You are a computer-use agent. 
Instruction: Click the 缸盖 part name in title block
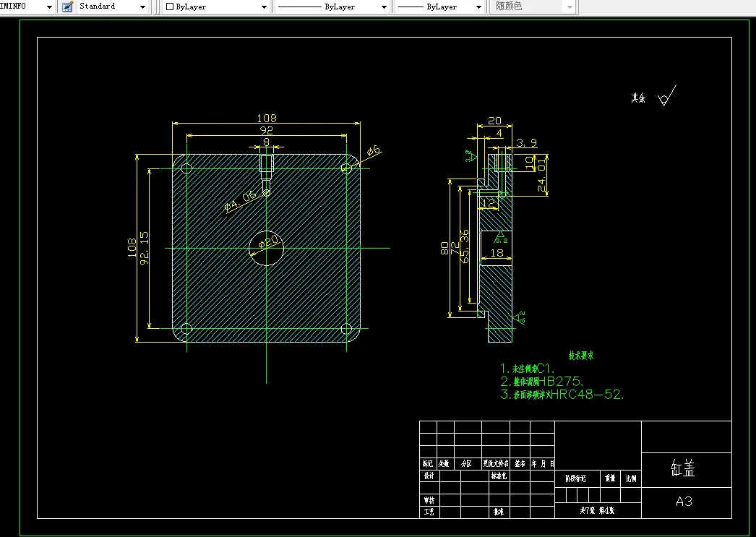683,468
